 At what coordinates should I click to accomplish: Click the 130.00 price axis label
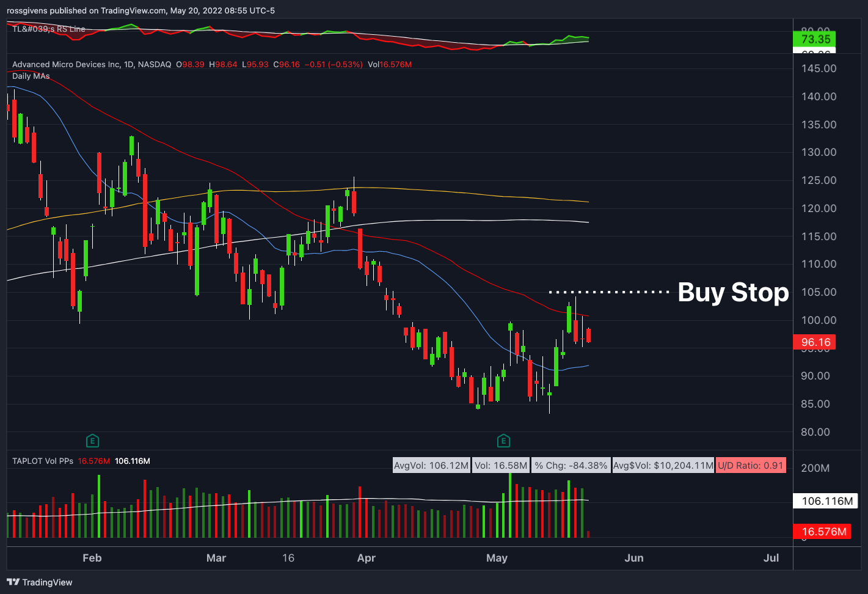(x=819, y=152)
